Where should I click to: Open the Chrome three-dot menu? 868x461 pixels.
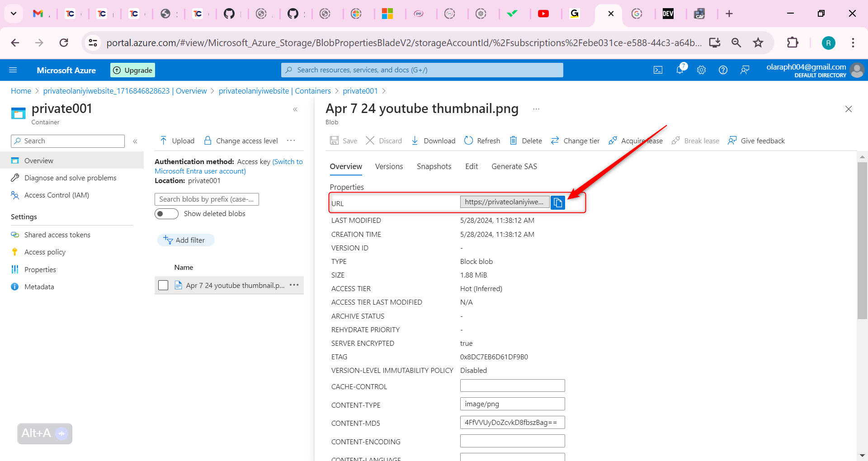pos(853,42)
